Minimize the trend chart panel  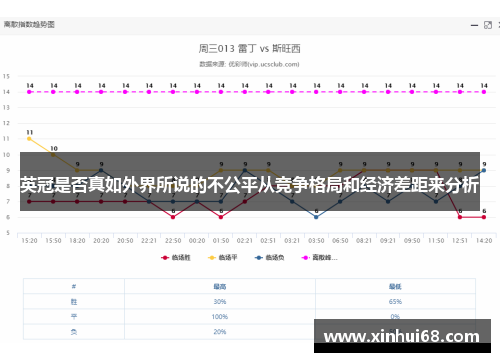click(474, 25)
